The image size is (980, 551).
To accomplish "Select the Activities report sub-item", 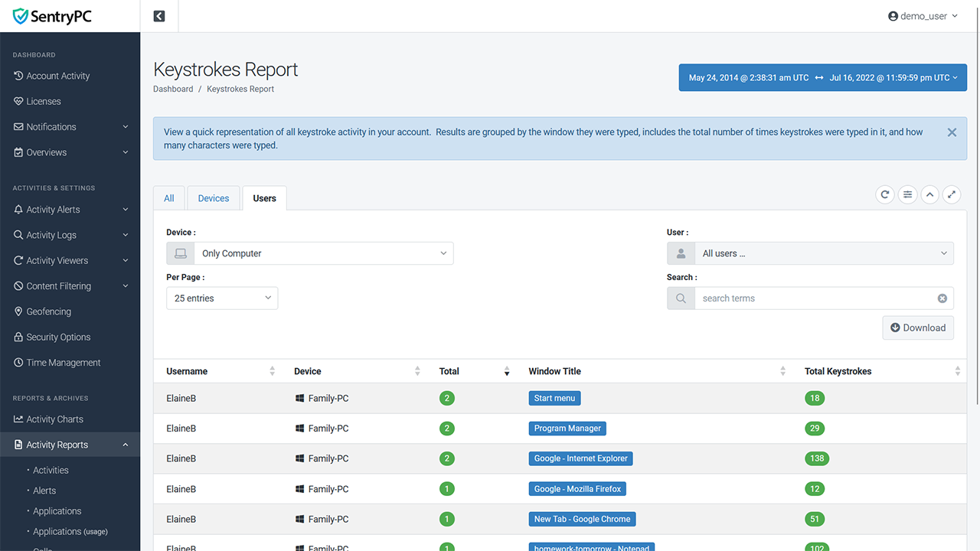I will 51,471.
